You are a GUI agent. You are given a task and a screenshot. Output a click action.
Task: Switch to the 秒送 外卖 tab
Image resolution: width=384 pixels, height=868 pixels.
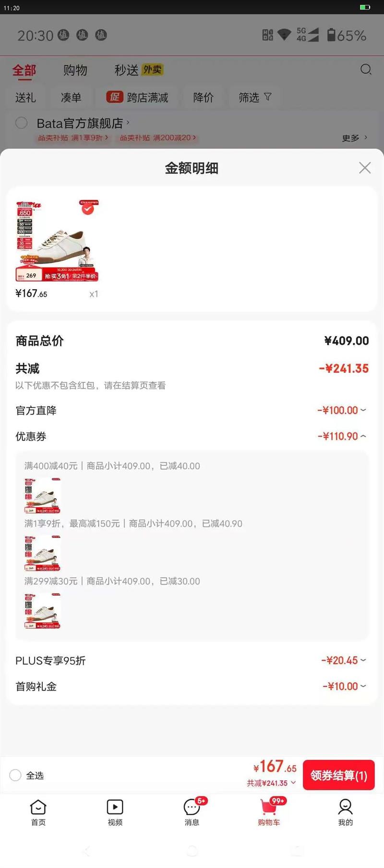point(139,70)
